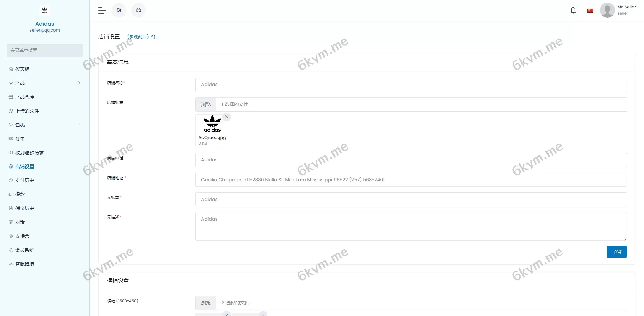Click the printer icon in top bar
644x316 pixels.
[x=138, y=10]
